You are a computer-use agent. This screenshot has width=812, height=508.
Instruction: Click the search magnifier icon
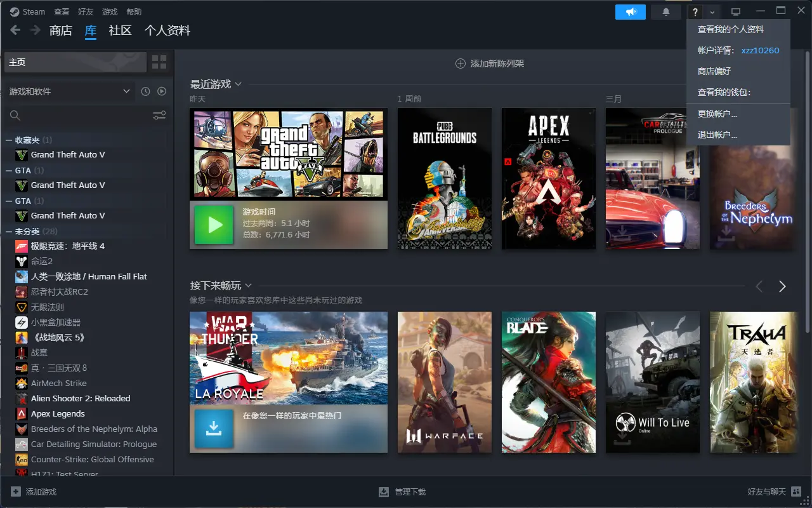click(x=15, y=116)
